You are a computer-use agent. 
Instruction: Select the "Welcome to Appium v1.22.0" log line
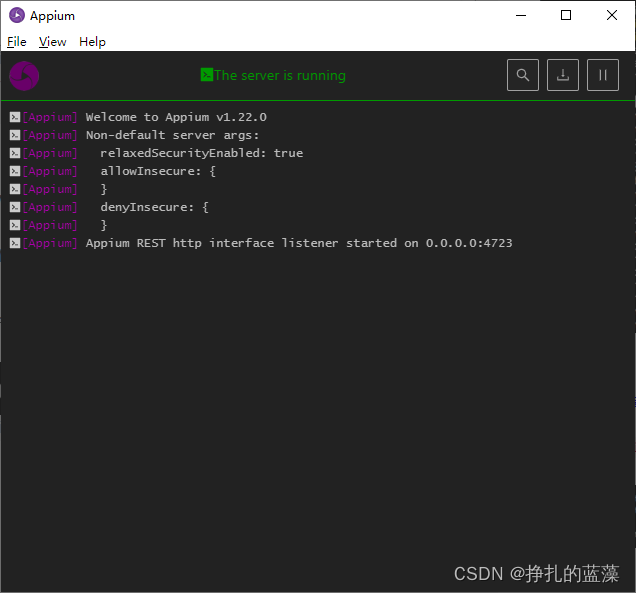(176, 117)
